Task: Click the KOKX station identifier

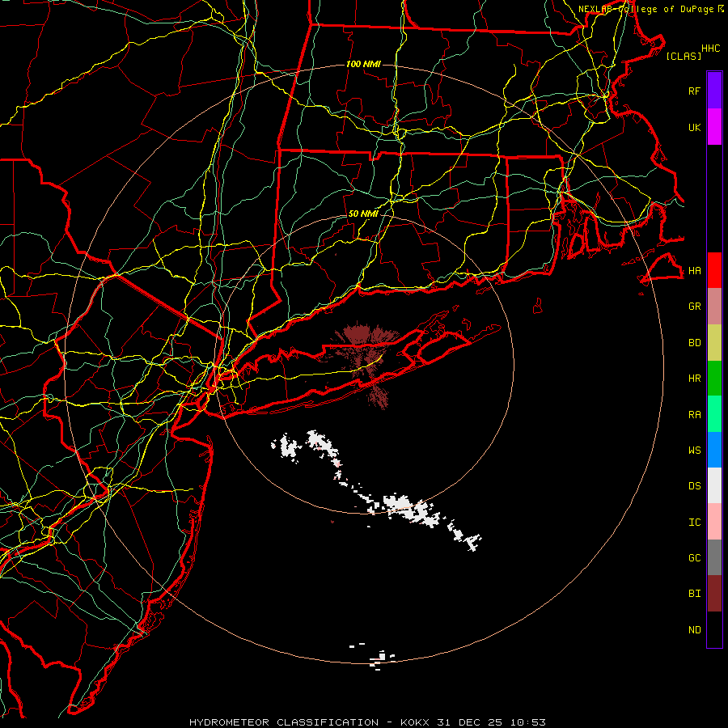Action: pyautogui.click(x=415, y=722)
